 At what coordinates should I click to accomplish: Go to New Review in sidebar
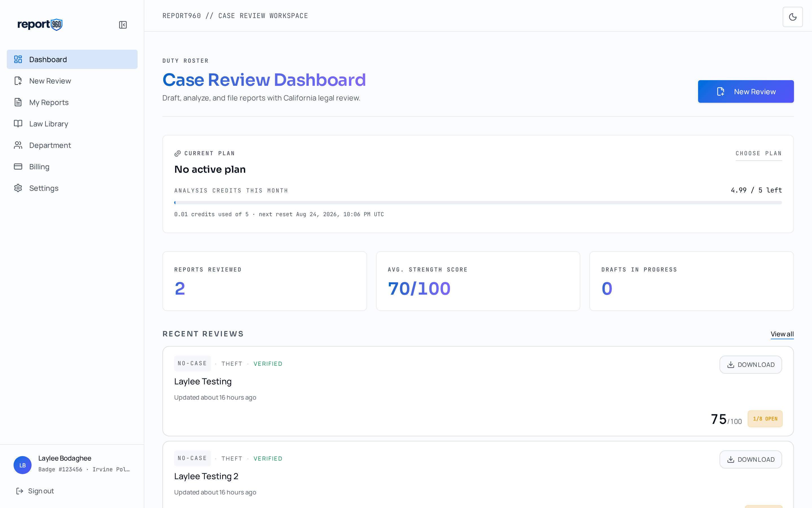tap(72, 81)
